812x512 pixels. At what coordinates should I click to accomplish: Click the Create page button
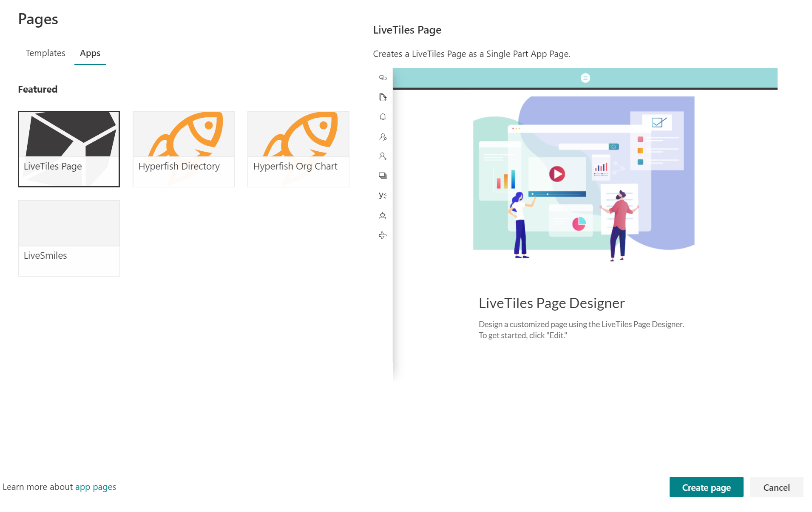706,487
